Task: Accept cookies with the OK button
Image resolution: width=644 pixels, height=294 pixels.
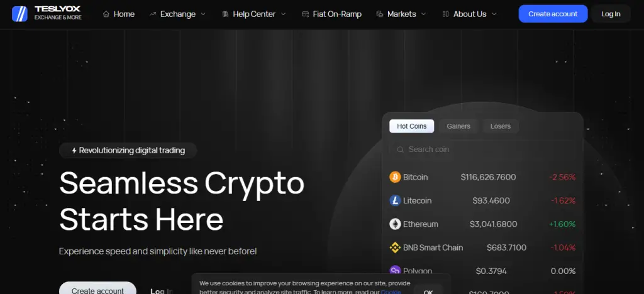Action: click(428, 291)
